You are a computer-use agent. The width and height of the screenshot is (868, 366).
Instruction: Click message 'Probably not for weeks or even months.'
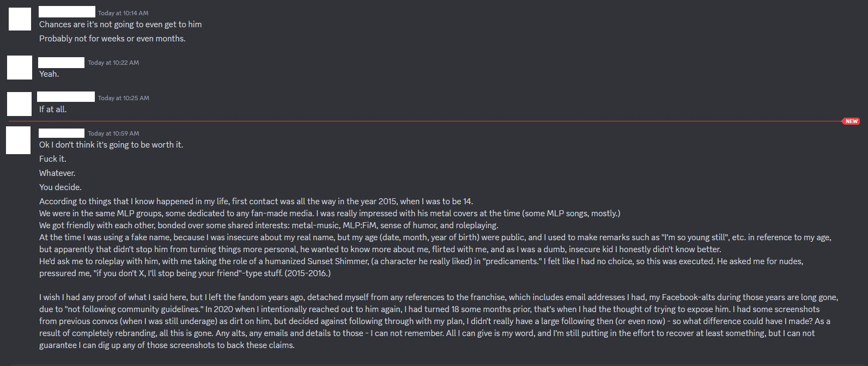112,39
